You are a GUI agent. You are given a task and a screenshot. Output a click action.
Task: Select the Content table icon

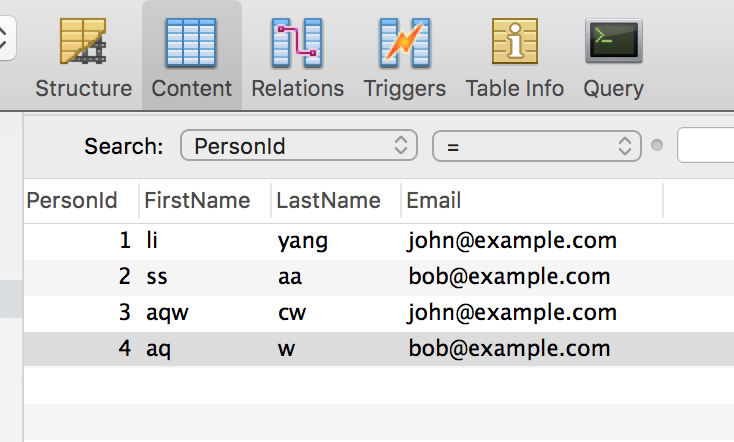(191, 42)
